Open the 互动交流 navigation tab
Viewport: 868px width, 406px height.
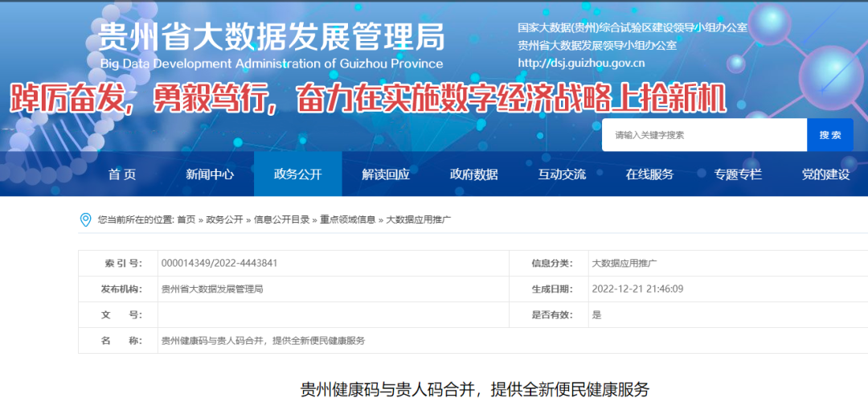click(562, 174)
